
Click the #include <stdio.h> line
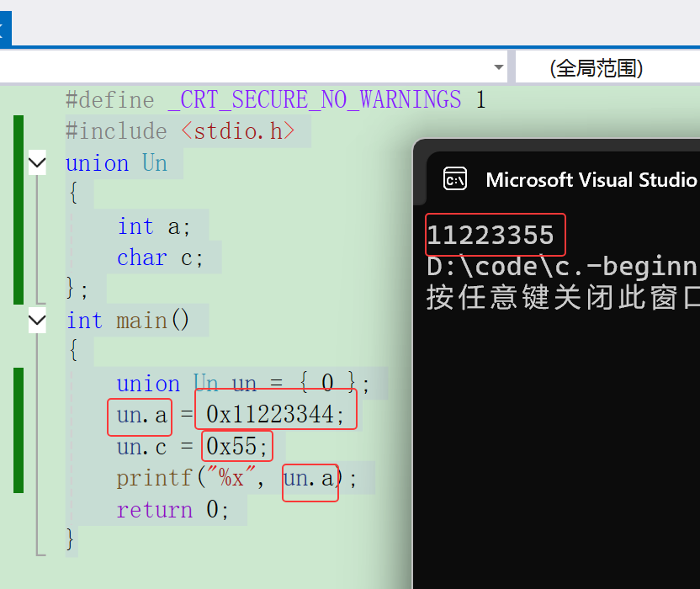[180, 131]
